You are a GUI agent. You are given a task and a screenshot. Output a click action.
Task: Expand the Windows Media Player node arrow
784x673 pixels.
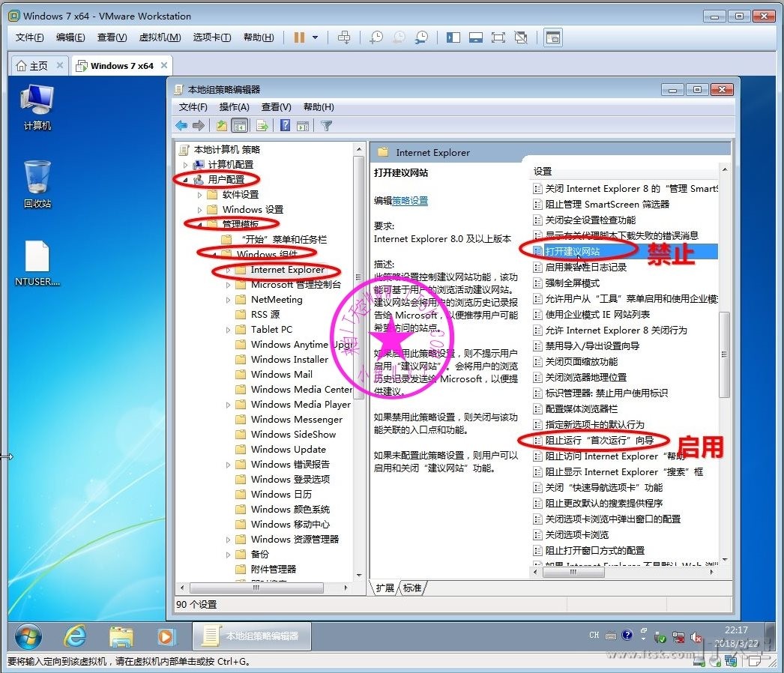229,405
